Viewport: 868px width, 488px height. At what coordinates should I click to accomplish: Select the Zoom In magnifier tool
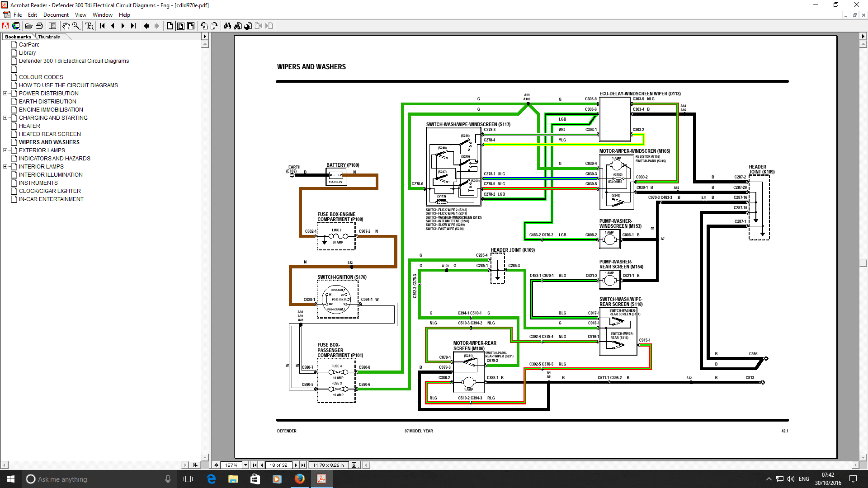[x=76, y=26]
